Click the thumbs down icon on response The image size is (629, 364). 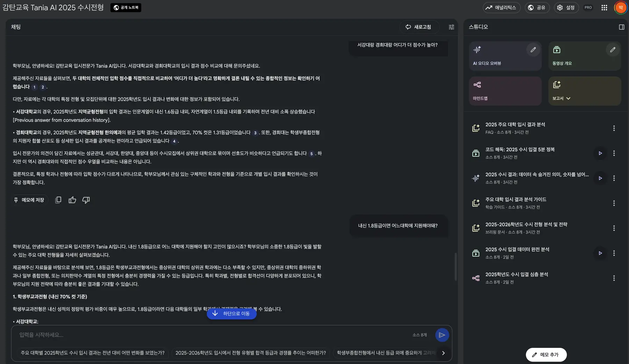[86, 200]
